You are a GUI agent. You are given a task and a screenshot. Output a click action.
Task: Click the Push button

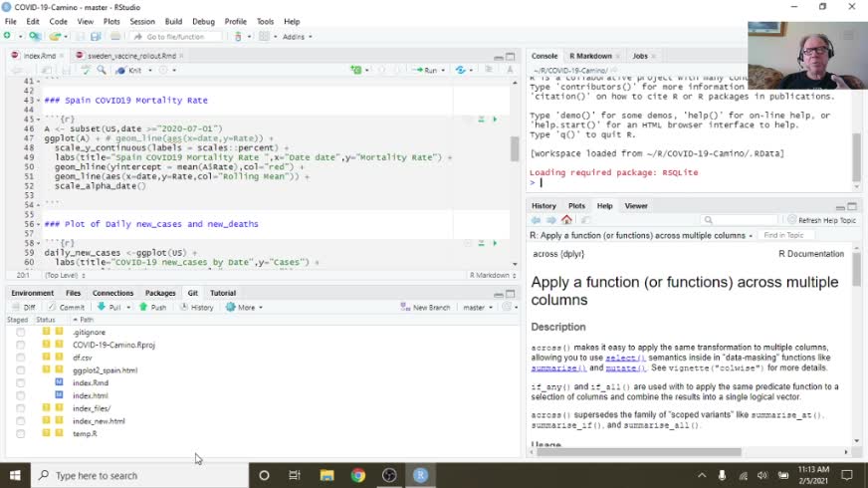(x=152, y=308)
